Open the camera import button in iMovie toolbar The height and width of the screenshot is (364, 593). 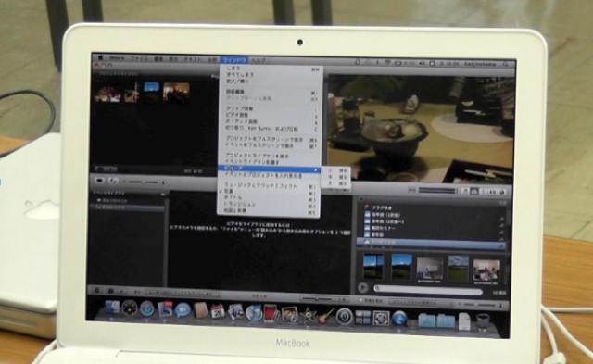point(99,181)
